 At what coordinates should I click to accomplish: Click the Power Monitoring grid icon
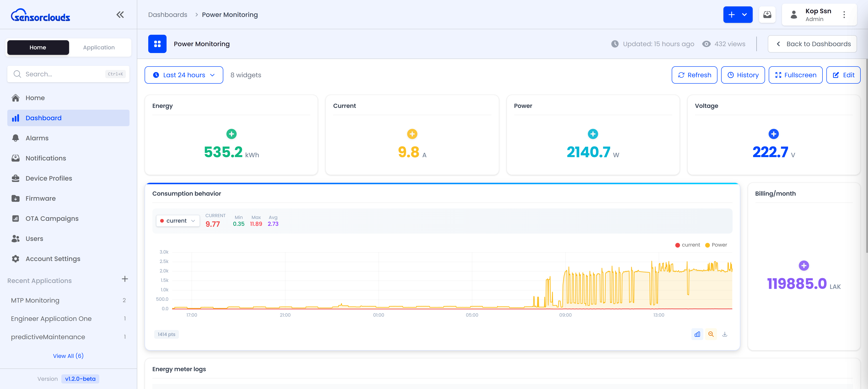click(x=157, y=44)
